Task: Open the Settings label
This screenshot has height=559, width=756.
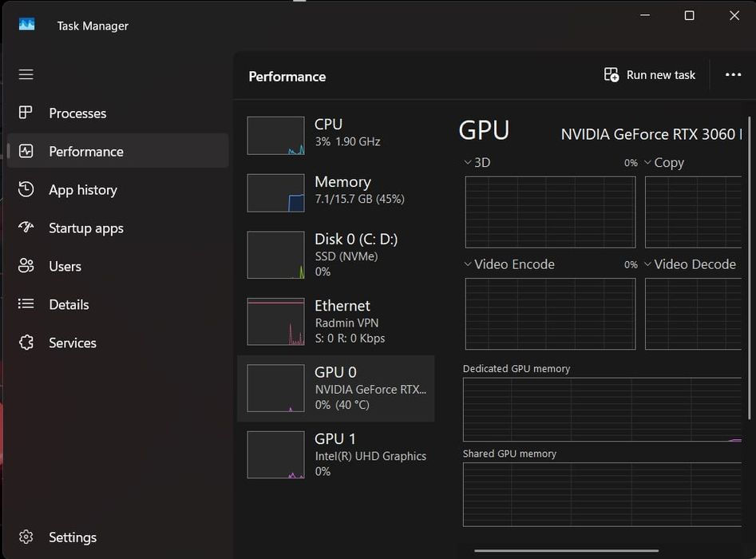Action: click(73, 537)
